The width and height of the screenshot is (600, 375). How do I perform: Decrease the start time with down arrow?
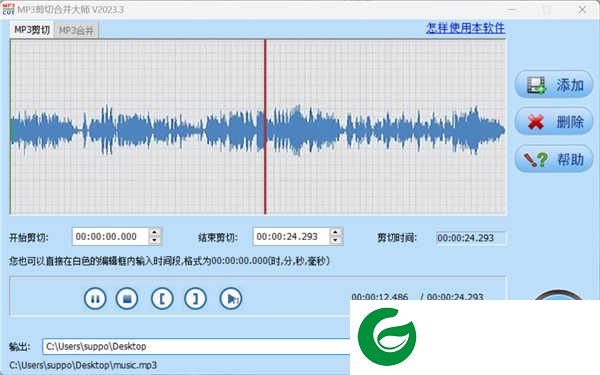[x=155, y=241]
